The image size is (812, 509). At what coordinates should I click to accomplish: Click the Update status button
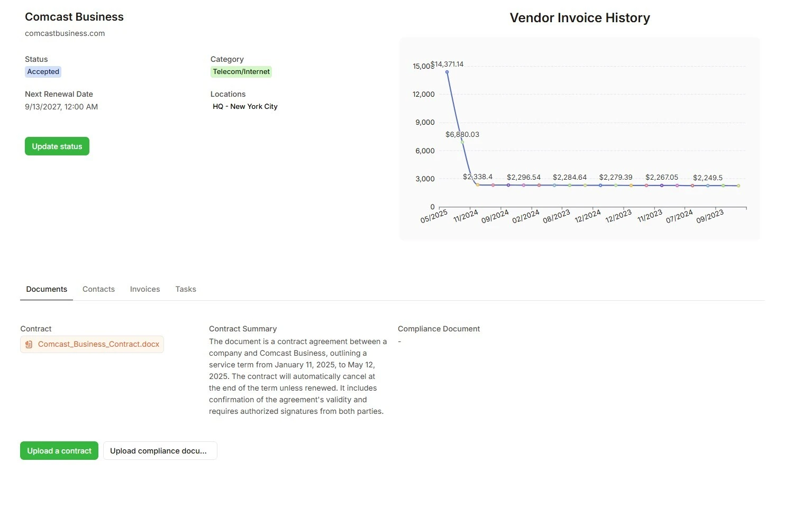(x=57, y=146)
